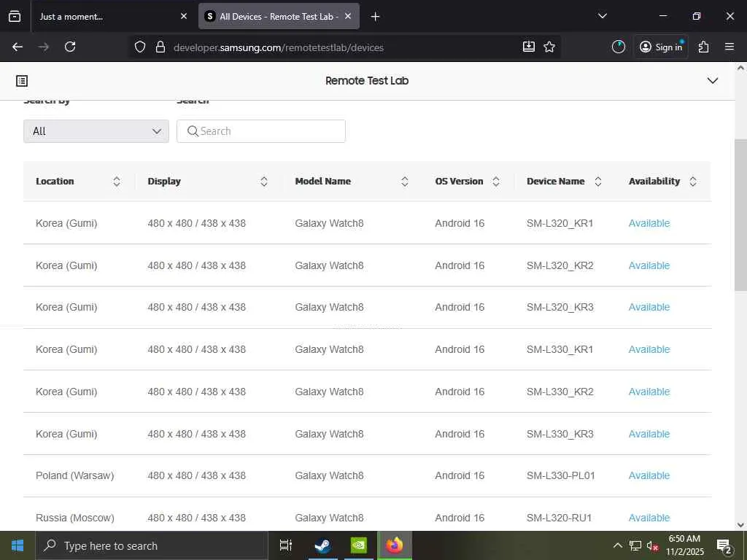Close the 'Just a moment...' tab

tap(184, 16)
